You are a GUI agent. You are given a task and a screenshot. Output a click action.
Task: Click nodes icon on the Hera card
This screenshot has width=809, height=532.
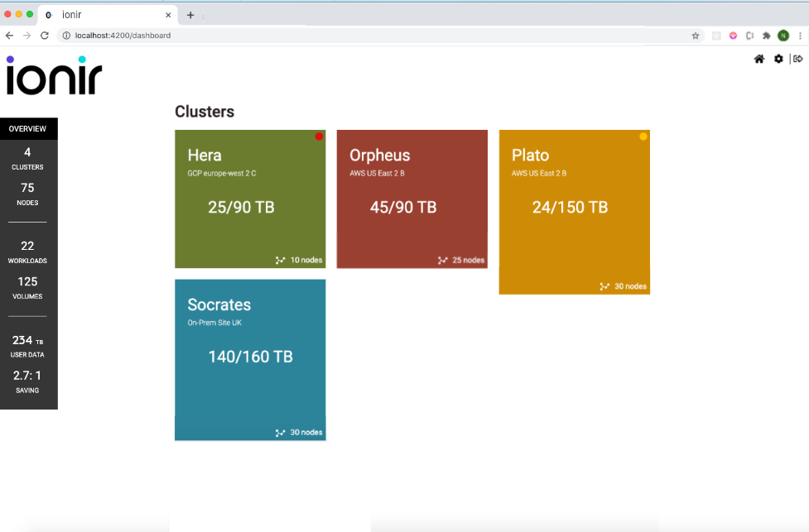[280, 261]
